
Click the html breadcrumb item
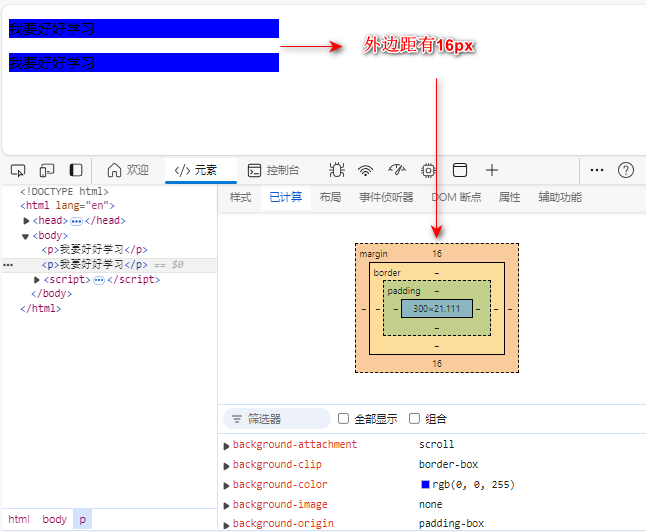click(x=19, y=519)
